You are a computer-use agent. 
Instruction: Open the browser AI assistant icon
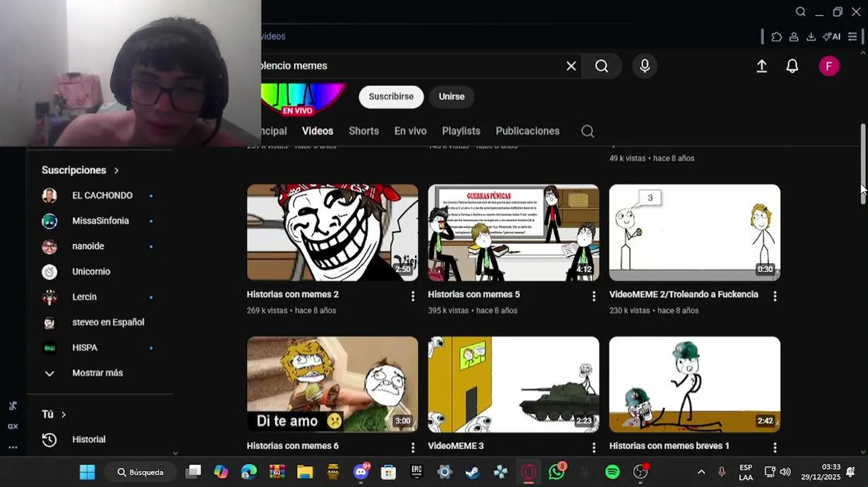point(831,37)
